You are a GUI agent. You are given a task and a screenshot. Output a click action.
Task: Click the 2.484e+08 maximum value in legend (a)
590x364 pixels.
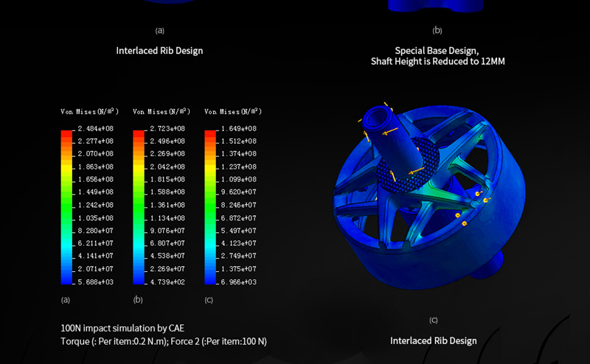97,128
